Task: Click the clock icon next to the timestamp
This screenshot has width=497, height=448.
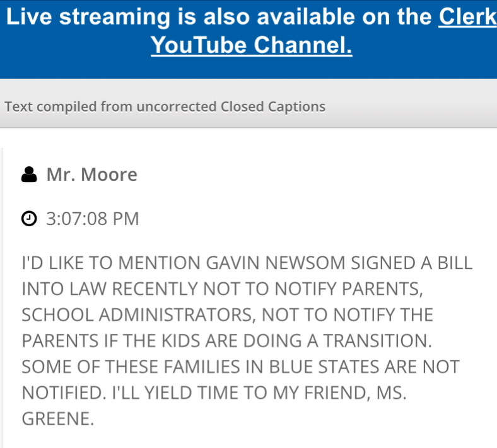Action: coord(29,219)
